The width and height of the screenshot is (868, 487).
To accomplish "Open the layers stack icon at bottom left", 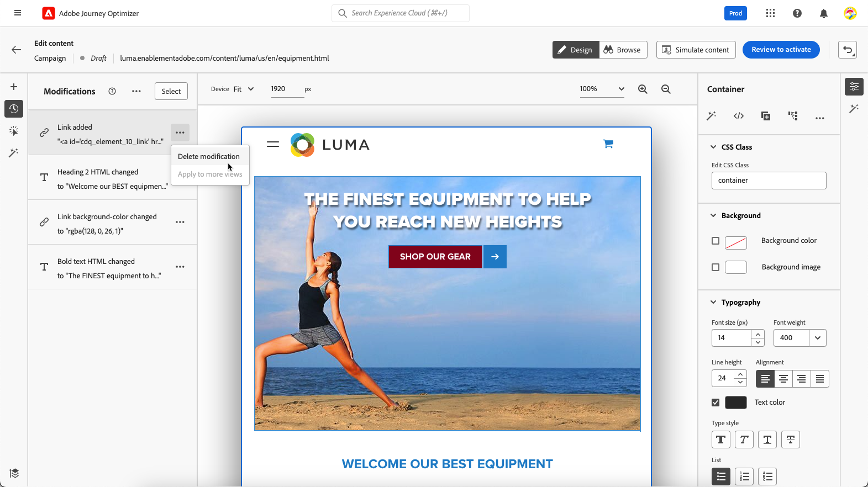I will tap(14, 473).
